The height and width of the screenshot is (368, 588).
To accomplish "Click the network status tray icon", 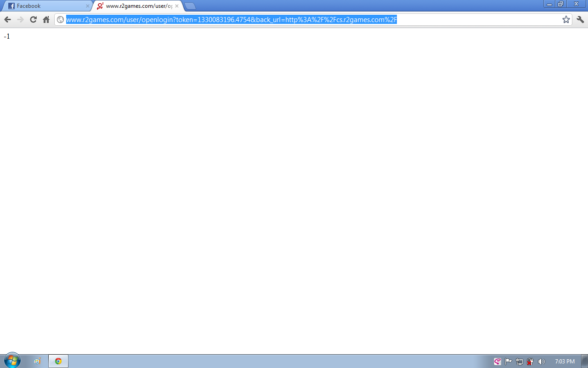I will pos(520,362).
